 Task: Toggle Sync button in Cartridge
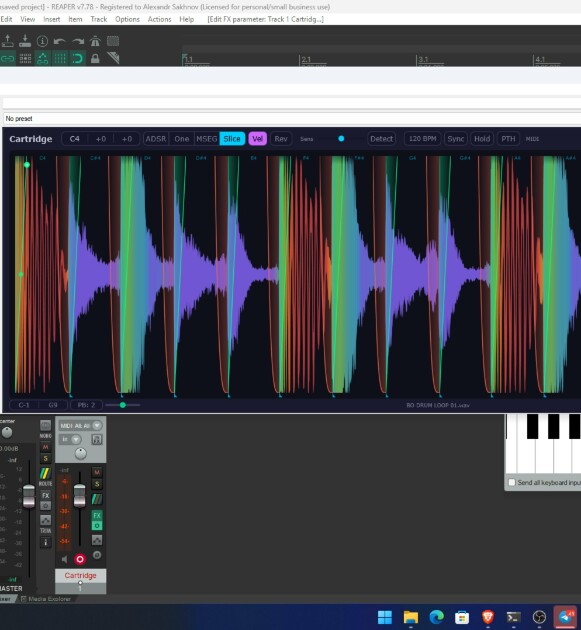click(456, 139)
